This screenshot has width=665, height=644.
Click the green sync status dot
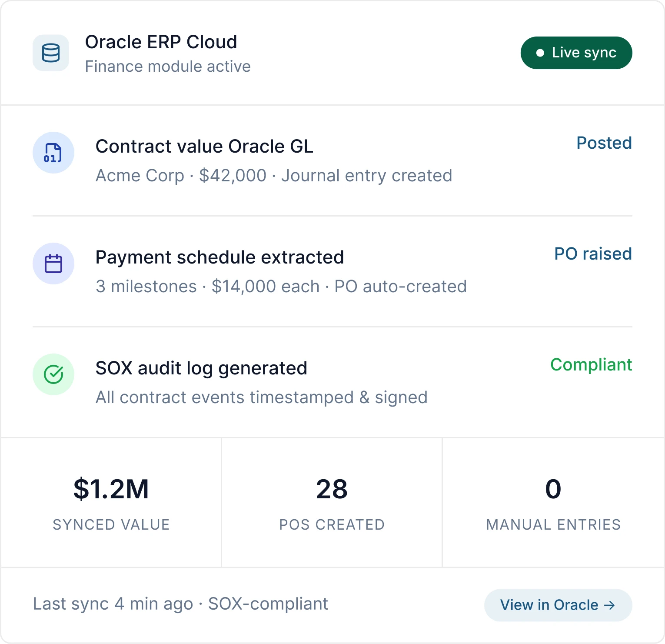point(540,53)
